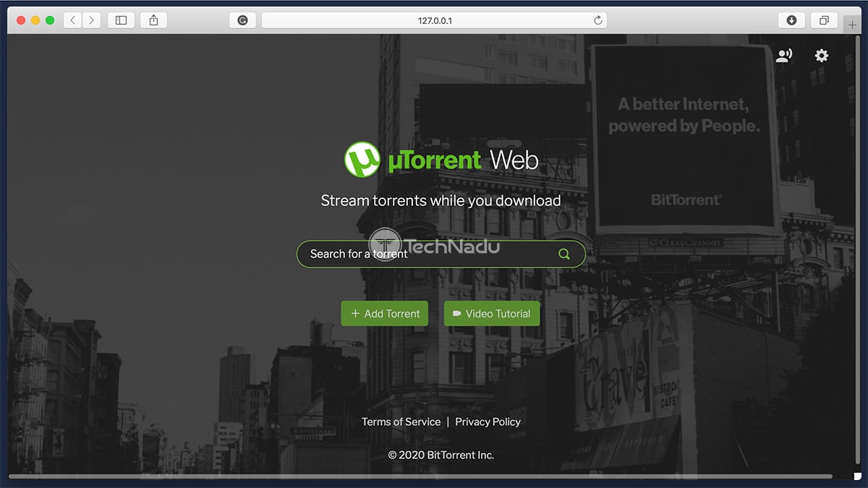Click the yellow minimize window button

click(x=35, y=20)
